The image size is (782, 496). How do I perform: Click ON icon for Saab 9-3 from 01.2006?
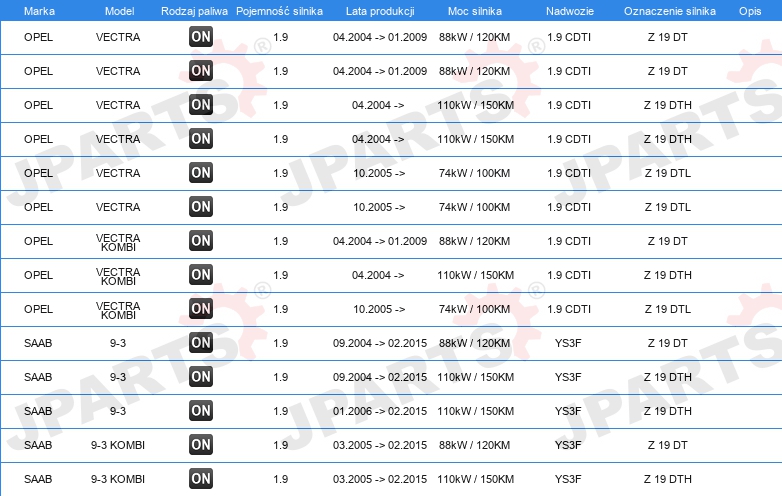tap(201, 411)
